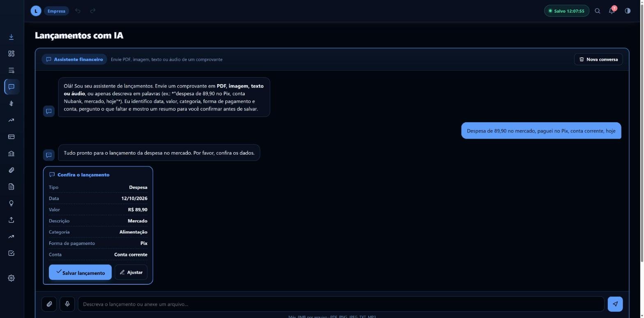Viewport: 644px width, 318px height.
Task: Open the bank building icon in sidebar
Action: tap(11, 153)
